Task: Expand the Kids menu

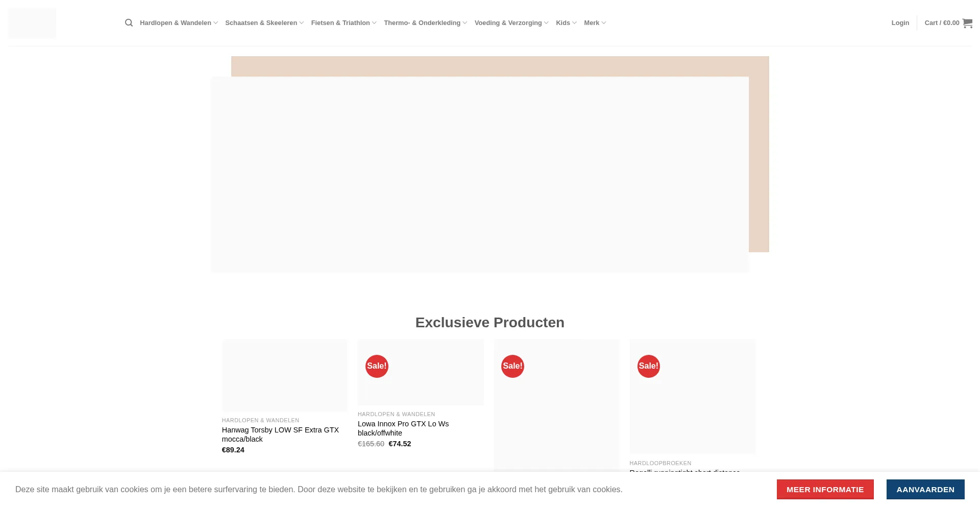Action: (x=566, y=23)
